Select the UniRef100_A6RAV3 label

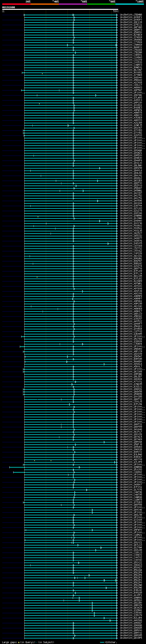pos(131,87)
